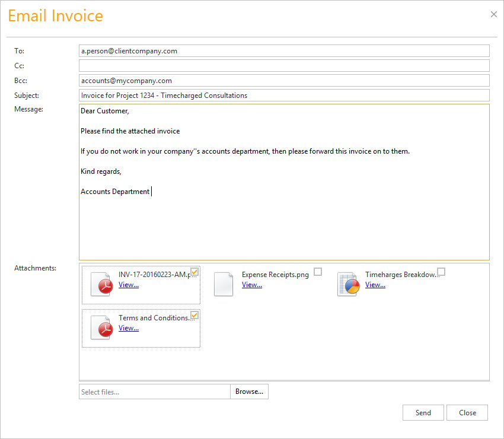Click the 'Accounts Department' signature line
Screen dimensions: 504x439
115,192
